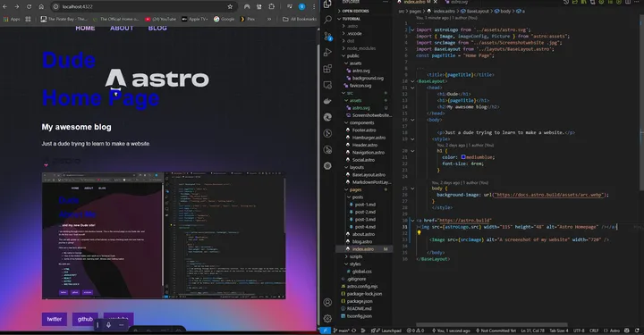Open the HOME nav link on webpage
This screenshot has height=335, width=644.
click(x=85, y=29)
